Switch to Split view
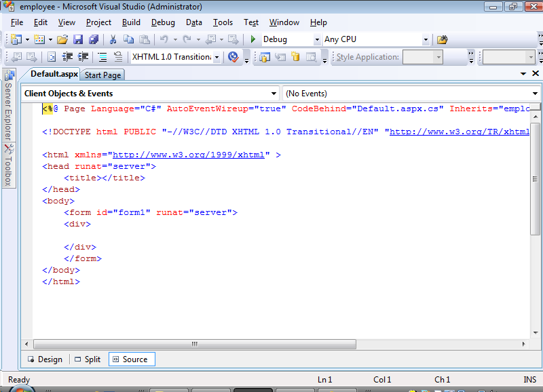543x392 pixels. [x=87, y=359]
